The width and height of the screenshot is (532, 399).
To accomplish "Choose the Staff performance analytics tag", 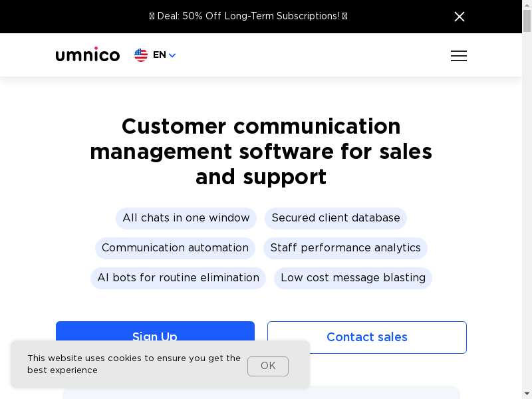I will point(345,248).
